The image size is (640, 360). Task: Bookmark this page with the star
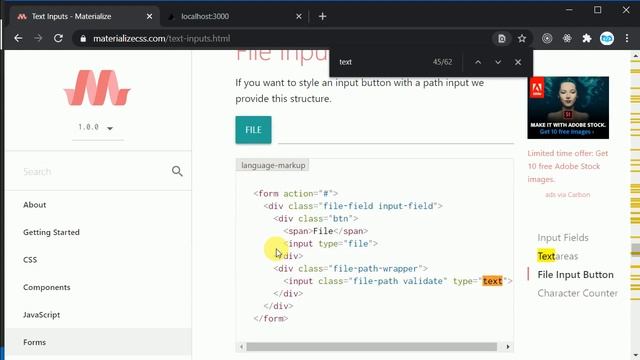[522, 38]
